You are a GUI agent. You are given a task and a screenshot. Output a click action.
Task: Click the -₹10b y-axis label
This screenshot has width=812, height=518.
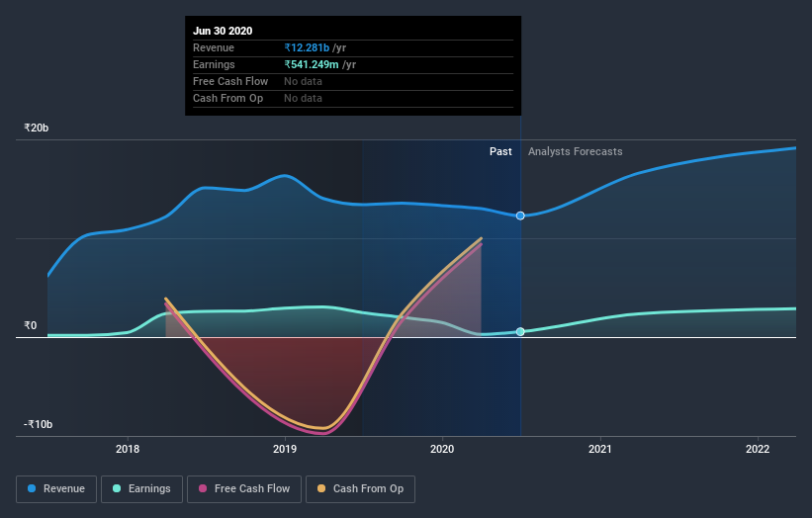[38, 424]
